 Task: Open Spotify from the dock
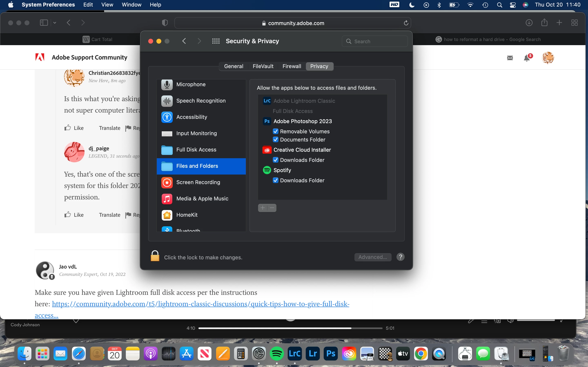tap(276, 354)
